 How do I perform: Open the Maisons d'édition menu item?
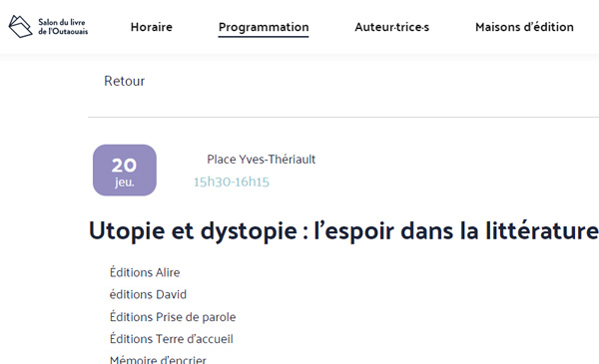tap(524, 27)
